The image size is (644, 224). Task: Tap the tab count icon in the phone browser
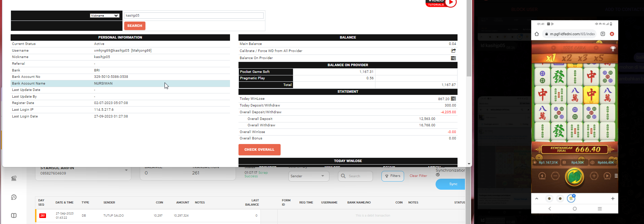[x=603, y=34]
